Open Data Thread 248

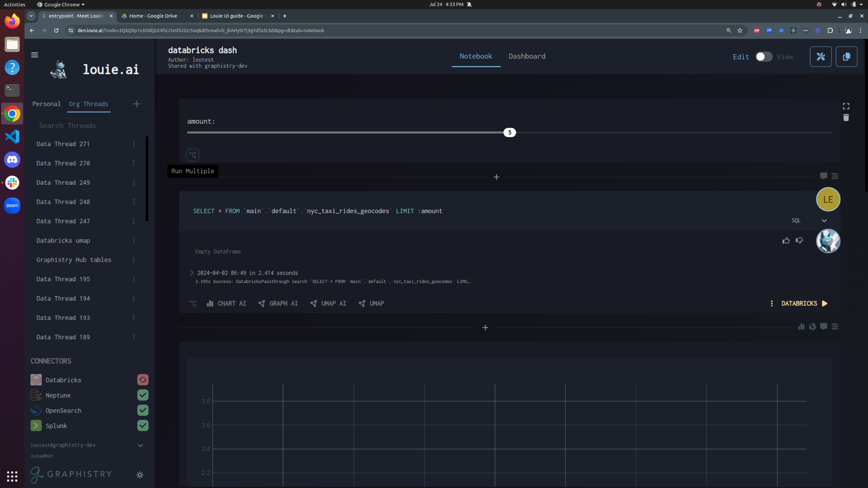tap(63, 202)
